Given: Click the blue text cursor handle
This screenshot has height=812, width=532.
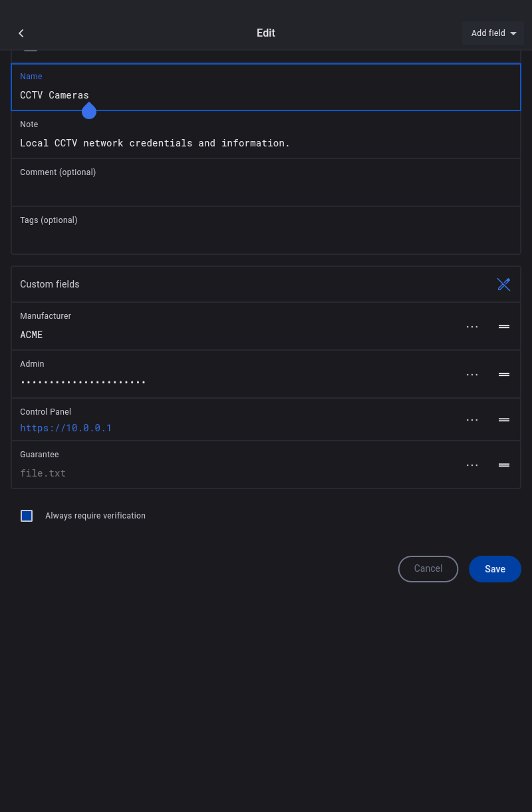Looking at the screenshot, I should [x=89, y=111].
